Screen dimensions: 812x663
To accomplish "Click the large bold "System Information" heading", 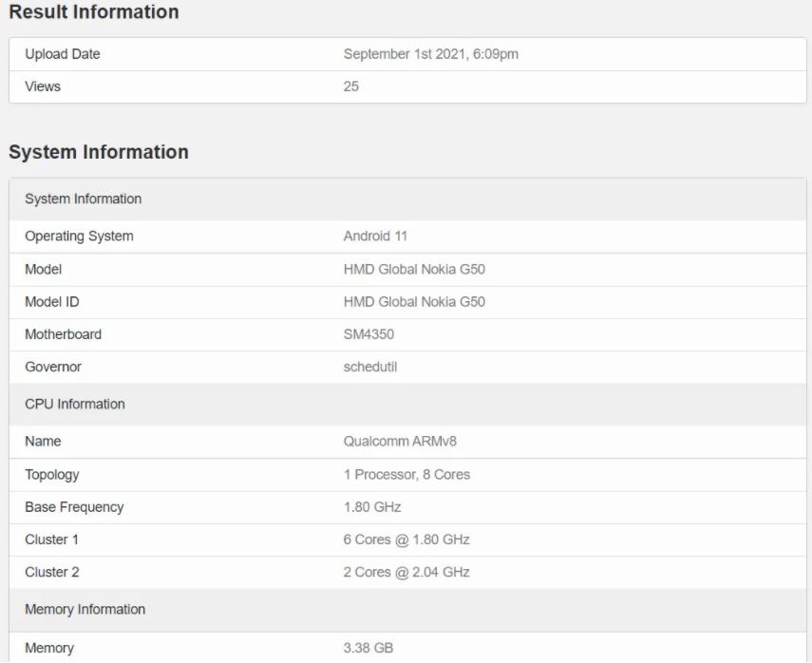I will 99,152.
